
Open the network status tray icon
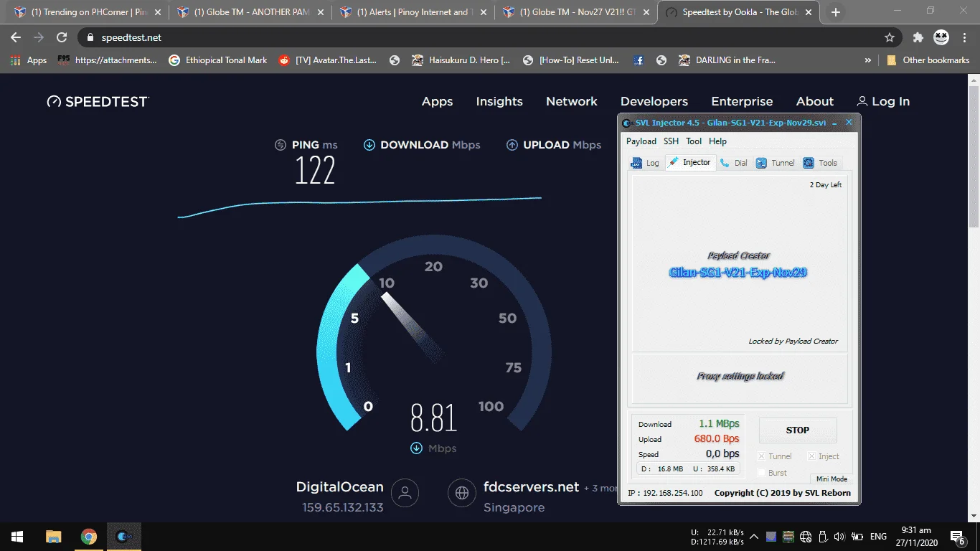tap(805, 537)
